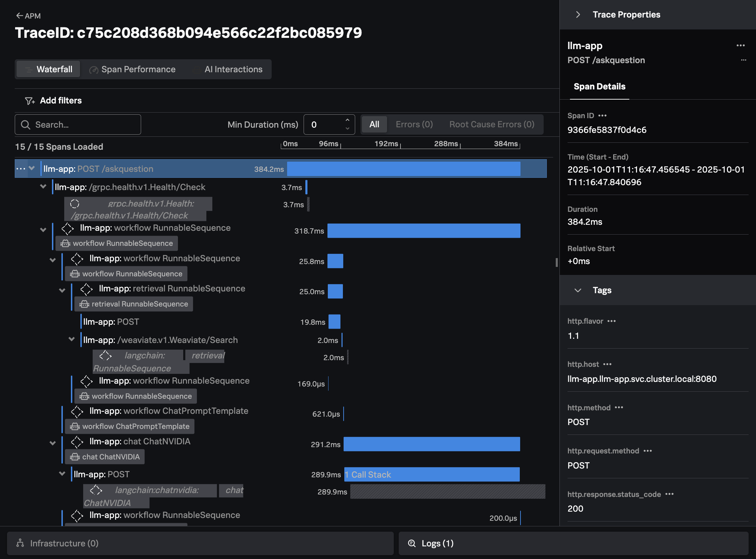
Task: Open Span ID more-options ellipsis
Action: pos(603,116)
